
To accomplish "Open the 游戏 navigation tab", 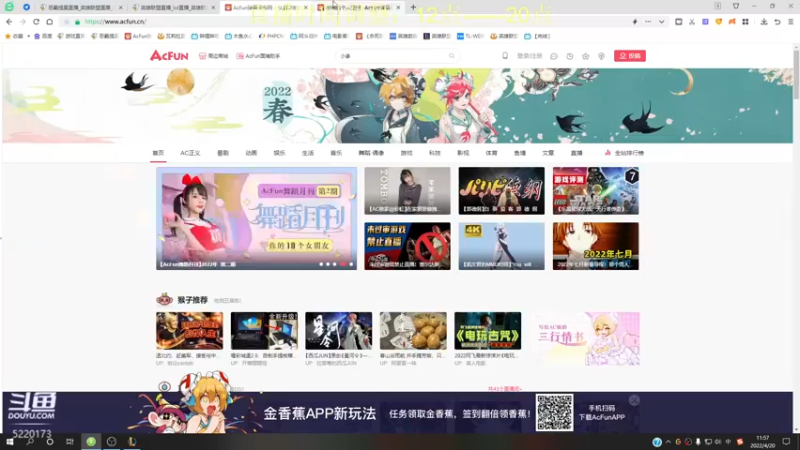I will click(x=407, y=153).
